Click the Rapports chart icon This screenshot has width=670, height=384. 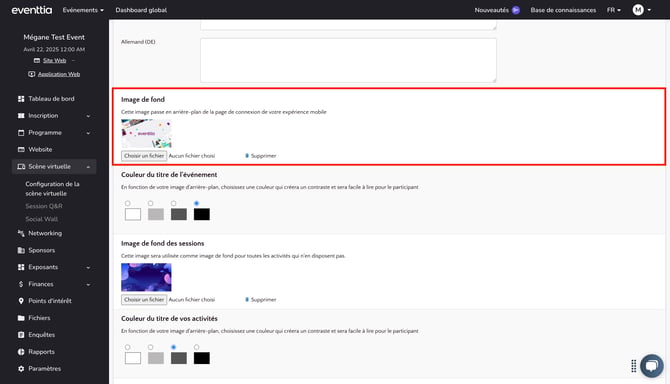click(21, 352)
